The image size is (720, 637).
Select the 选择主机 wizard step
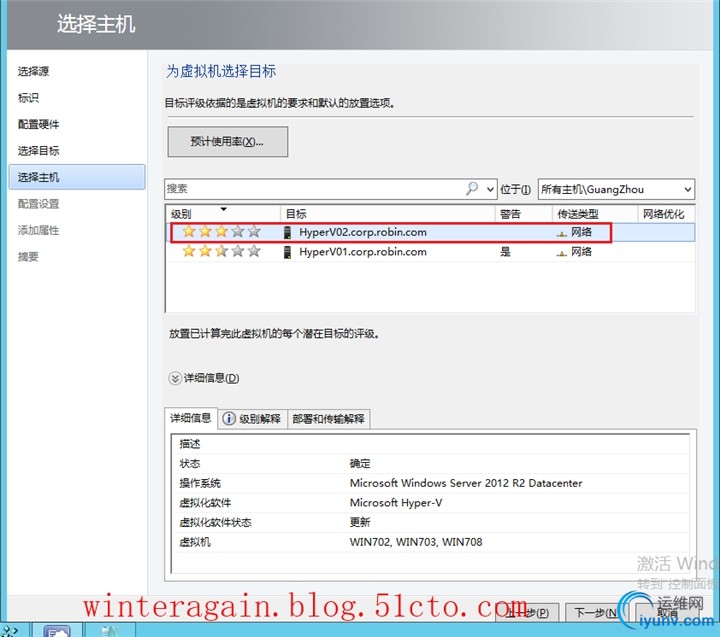tap(77, 177)
